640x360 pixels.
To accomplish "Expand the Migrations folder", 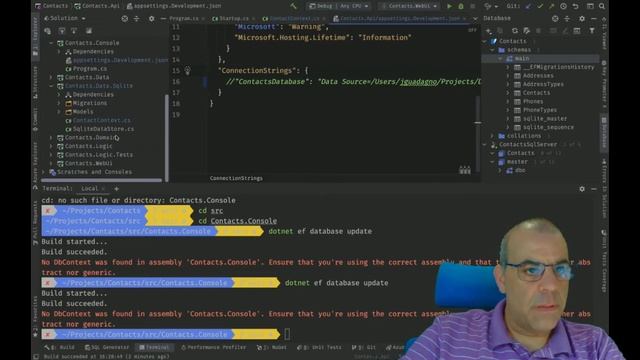I will pyautogui.click(x=59, y=103).
